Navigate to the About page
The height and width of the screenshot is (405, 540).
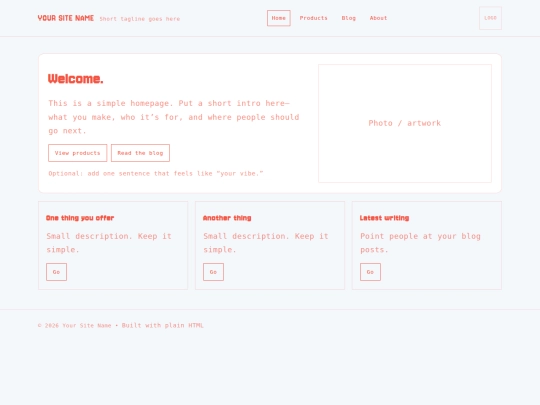point(378,18)
